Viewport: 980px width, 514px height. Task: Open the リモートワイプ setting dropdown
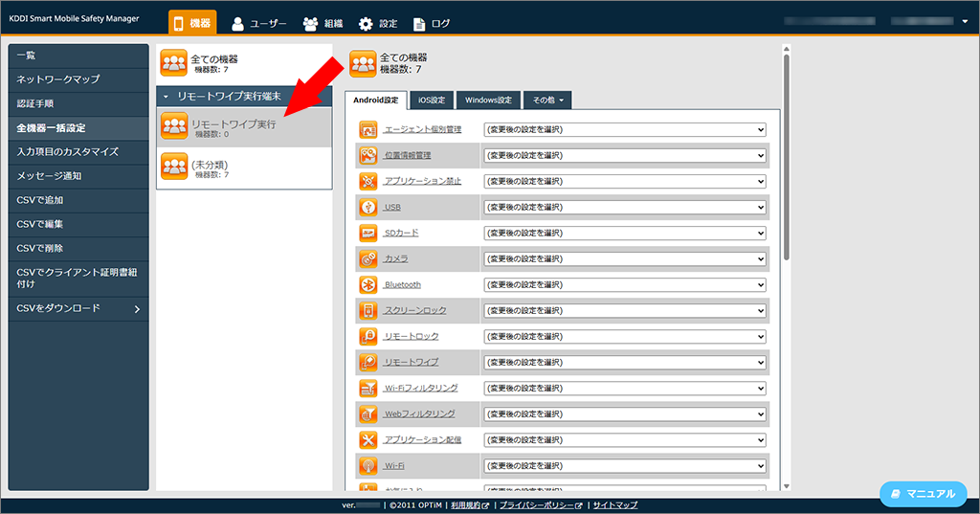(625, 362)
